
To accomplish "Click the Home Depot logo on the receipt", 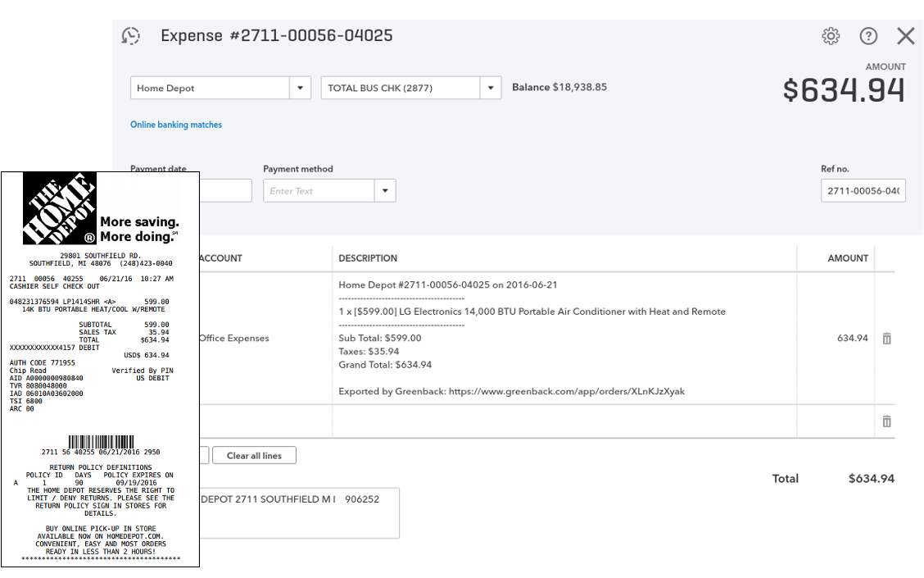I will pyautogui.click(x=57, y=207).
